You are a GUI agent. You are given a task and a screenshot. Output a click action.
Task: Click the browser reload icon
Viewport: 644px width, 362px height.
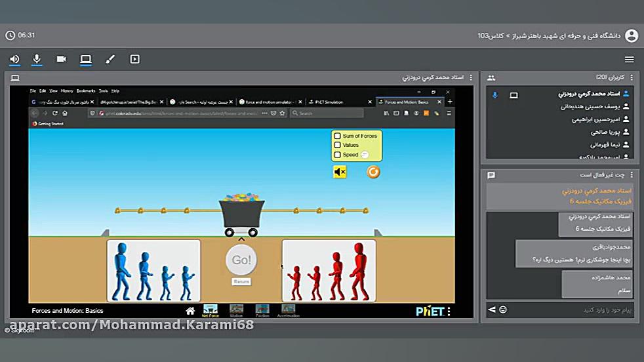click(54, 113)
